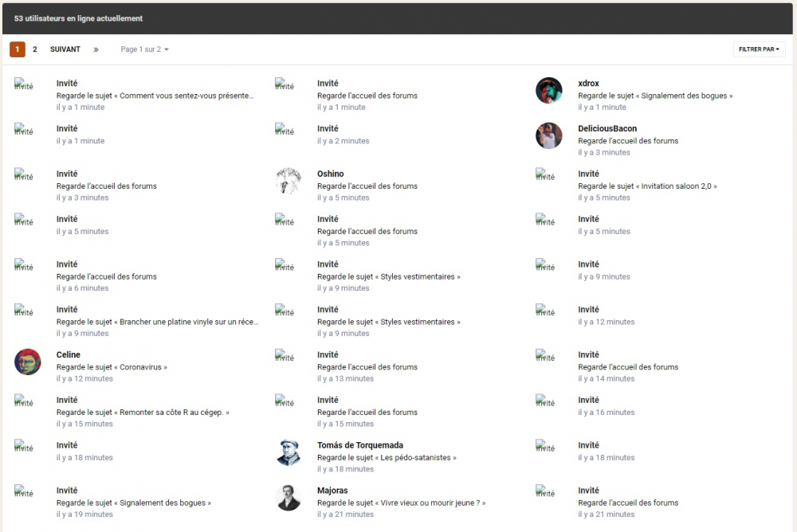This screenshot has width=797, height=532.
Task: Select current page 1 button
Action: pyautogui.click(x=17, y=49)
